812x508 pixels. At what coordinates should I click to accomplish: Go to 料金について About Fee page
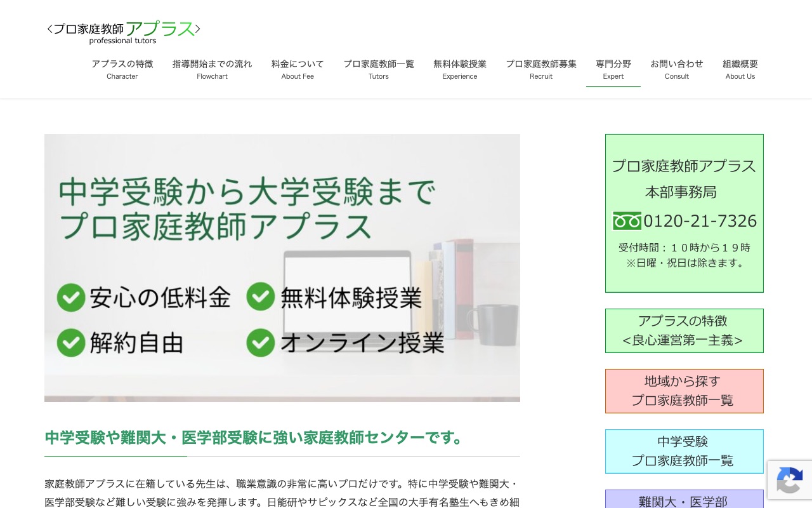tap(298, 69)
